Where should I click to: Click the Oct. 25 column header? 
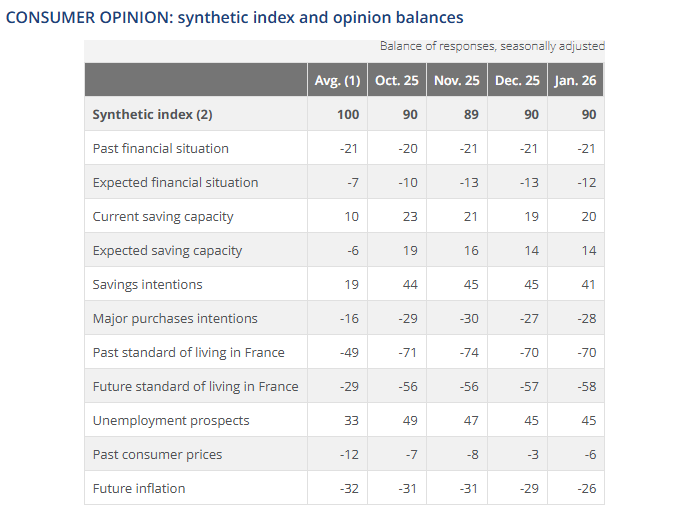(x=396, y=80)
